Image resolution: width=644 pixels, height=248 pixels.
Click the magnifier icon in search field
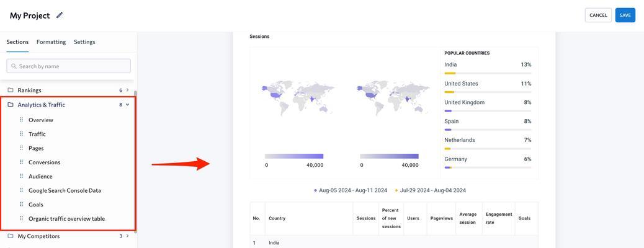tap(14, 66)
